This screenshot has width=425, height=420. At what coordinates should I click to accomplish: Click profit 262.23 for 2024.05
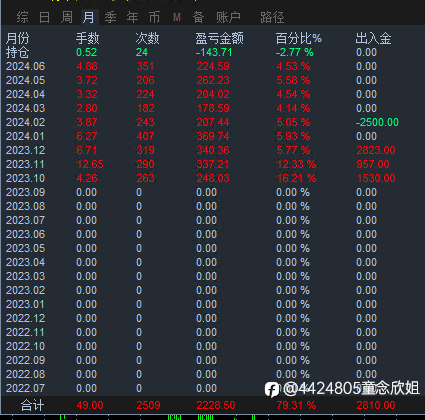tap(213, 80)
